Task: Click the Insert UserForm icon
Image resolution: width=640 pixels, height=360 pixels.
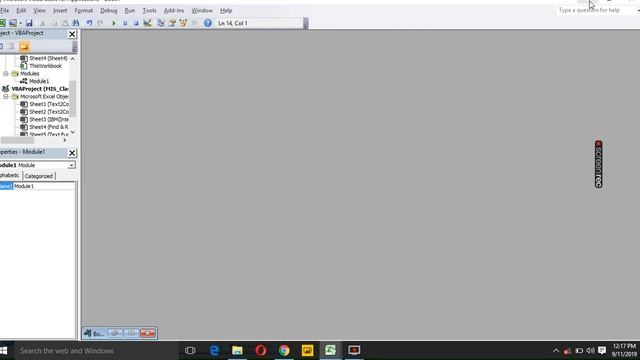Action: [13, 23]
